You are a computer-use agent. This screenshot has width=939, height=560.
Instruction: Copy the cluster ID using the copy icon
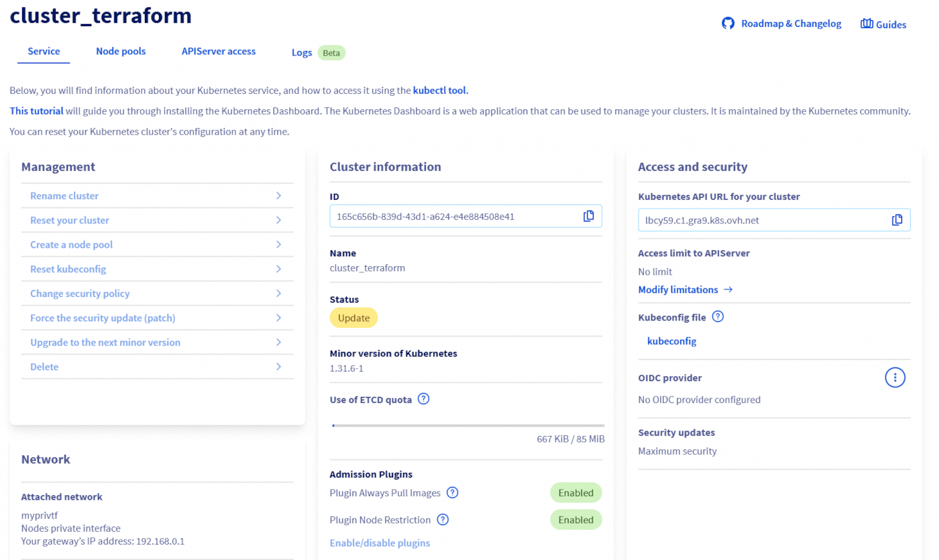click(x=588, y=215)
